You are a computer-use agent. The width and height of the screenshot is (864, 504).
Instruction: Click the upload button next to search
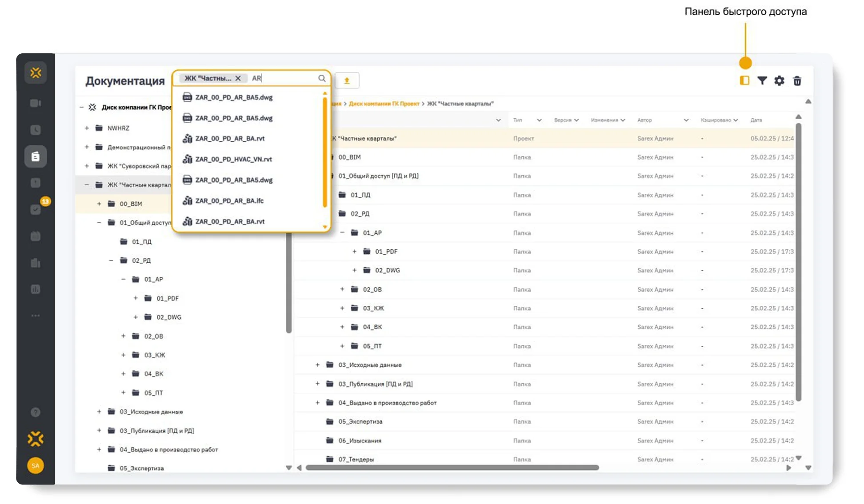[347, 80]
